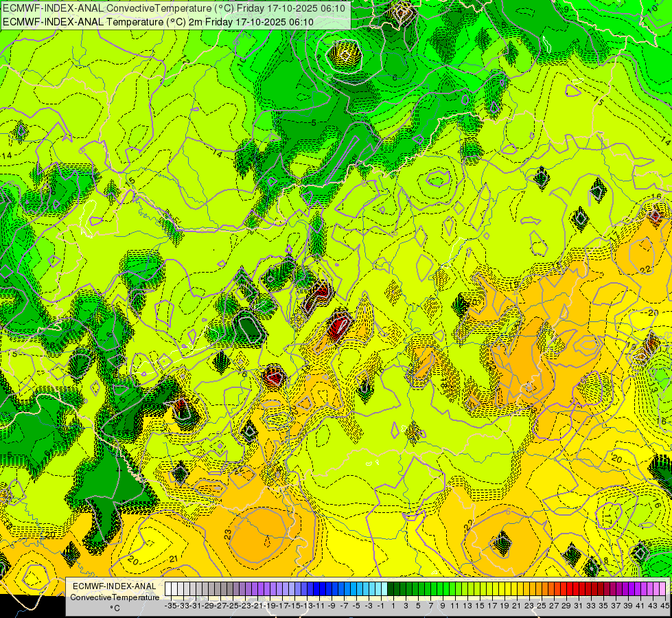Click the Temperature 2m title line

(x=158, y=22)
